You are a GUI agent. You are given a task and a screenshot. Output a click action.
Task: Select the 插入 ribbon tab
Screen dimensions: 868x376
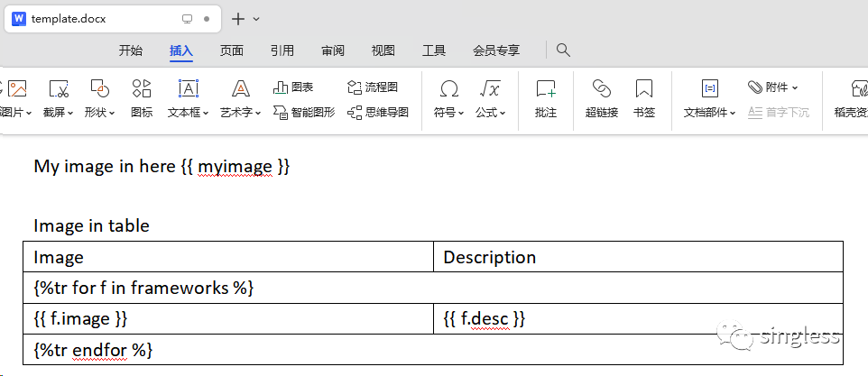[x=181, y=50]
